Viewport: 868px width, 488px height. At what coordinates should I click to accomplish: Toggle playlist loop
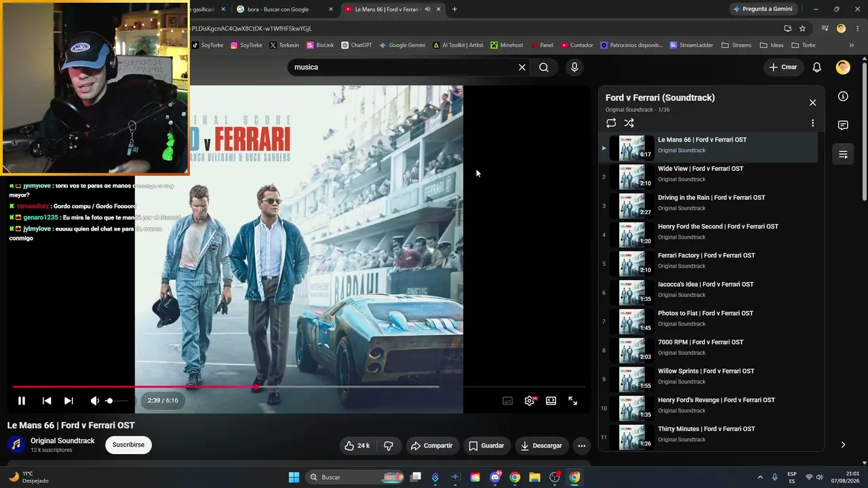(611, 123)
